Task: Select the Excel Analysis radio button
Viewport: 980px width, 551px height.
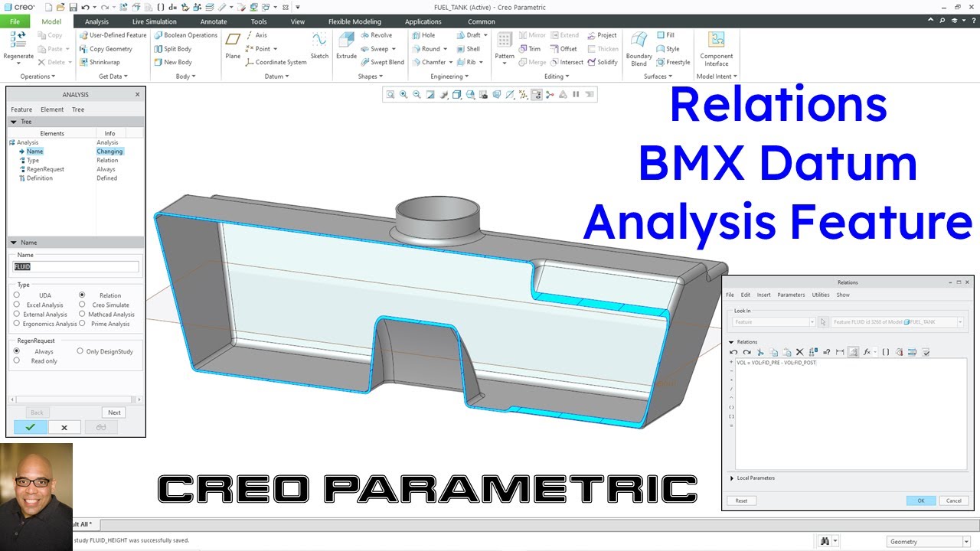Action: point(17,305)
